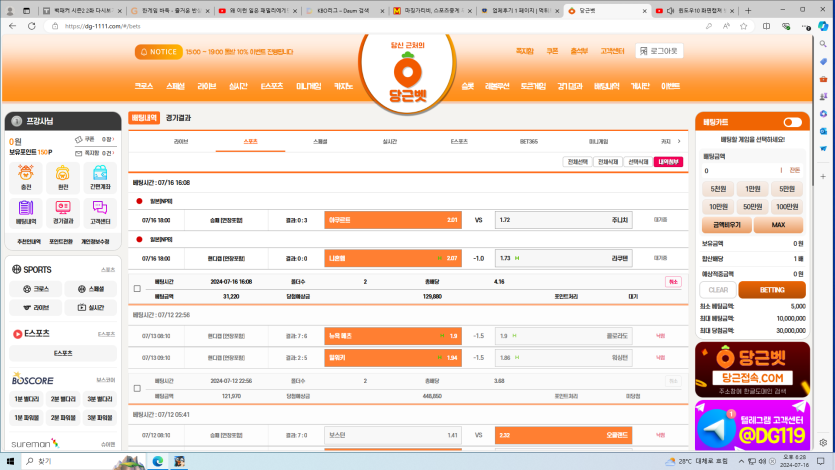Click the 경기결과 icon in user panel
The image size is (835, 470).
[62, 212]
